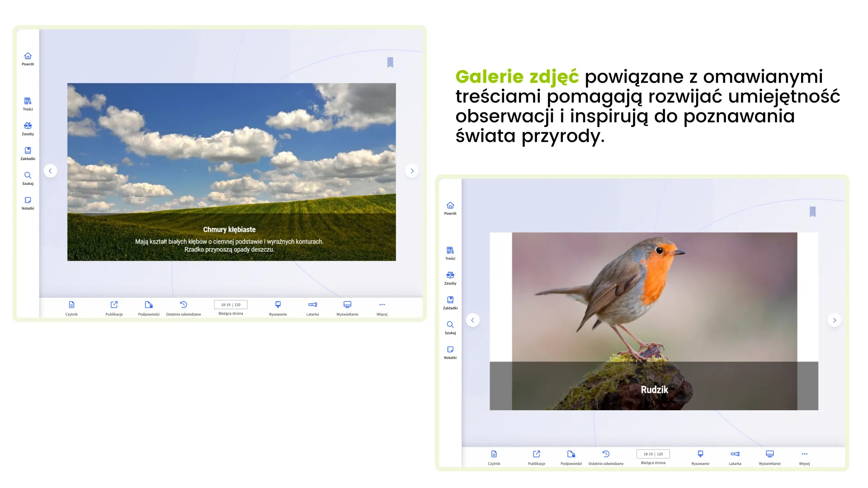
Task: Open Czytnik in right bottom toolbar
Action: click(494, 455)
